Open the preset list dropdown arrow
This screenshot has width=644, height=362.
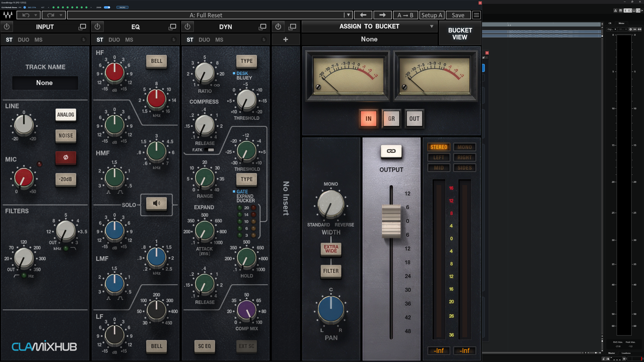point(348,15)
